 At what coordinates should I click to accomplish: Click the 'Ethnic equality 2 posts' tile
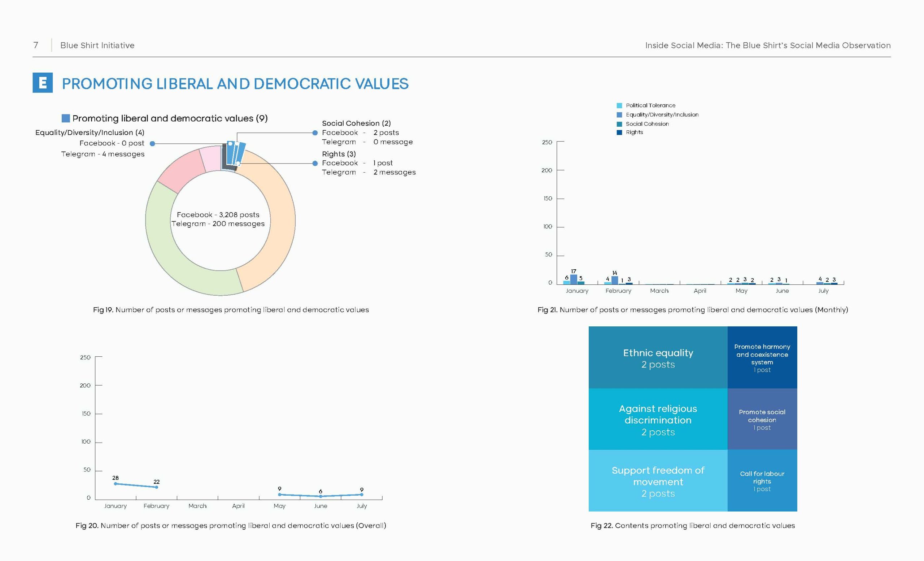tap(658, 357)
